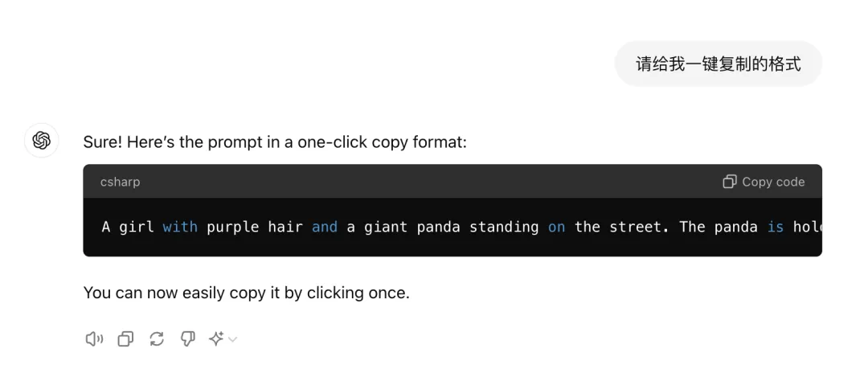Click the "Copy code" text label
The height and width of the screenshot is (369, 868).
tap(773, 182)
